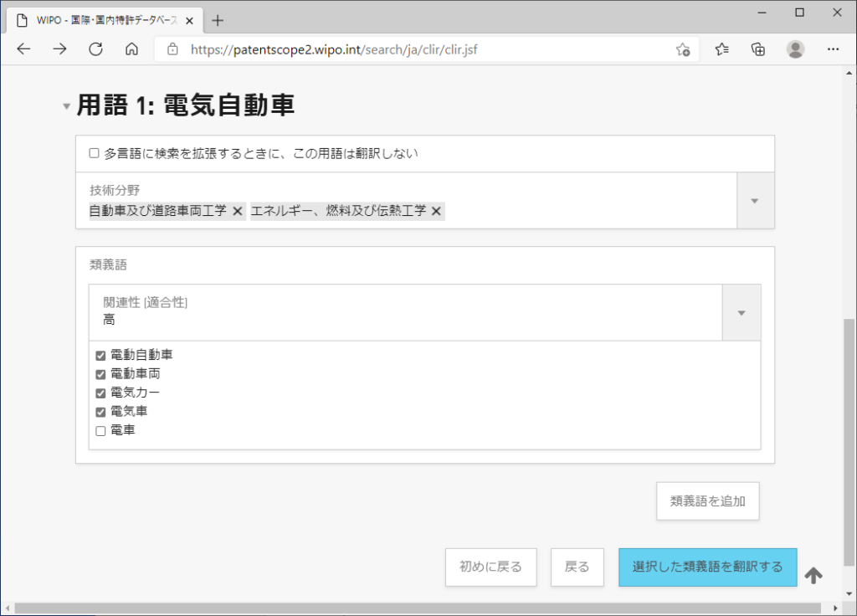Reload the page with refresh icon
Viewport: 857px width, 616px height.
[x=95, y=49]
